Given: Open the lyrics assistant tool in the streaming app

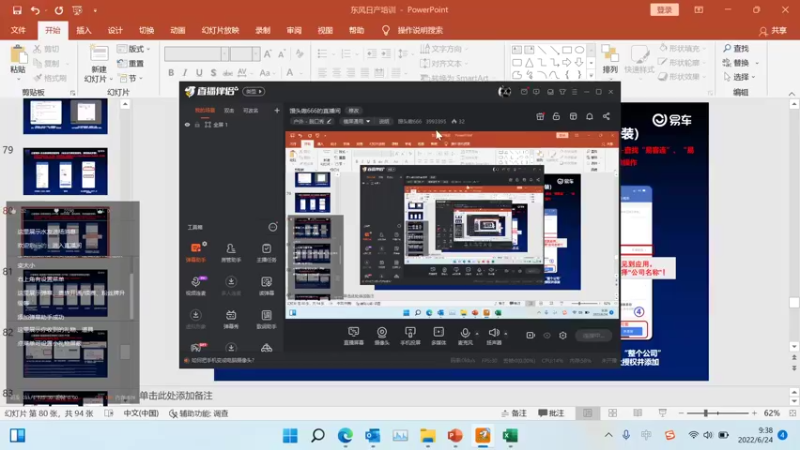Looking at the screenshot, I should point(266,319).
